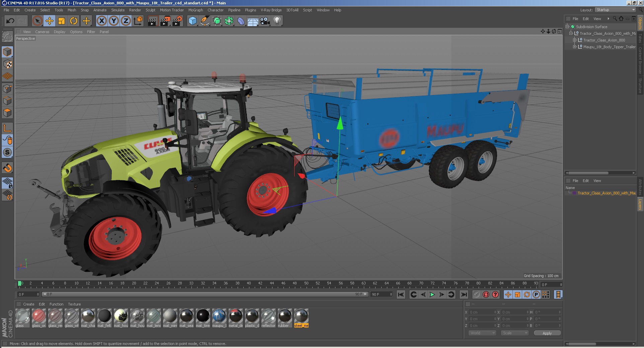Open the Array/modeling objects icon
The width and height of the screenshot is (644, 348).
(229, 21)
